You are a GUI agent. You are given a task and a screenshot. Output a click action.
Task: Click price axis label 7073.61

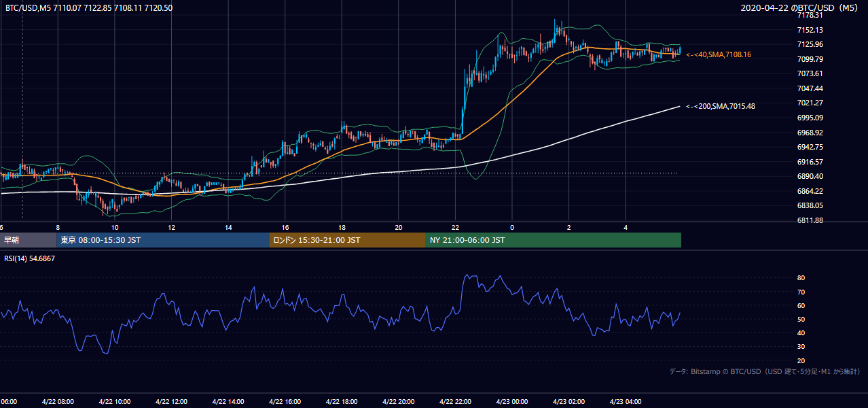click(x=810, y=73)
